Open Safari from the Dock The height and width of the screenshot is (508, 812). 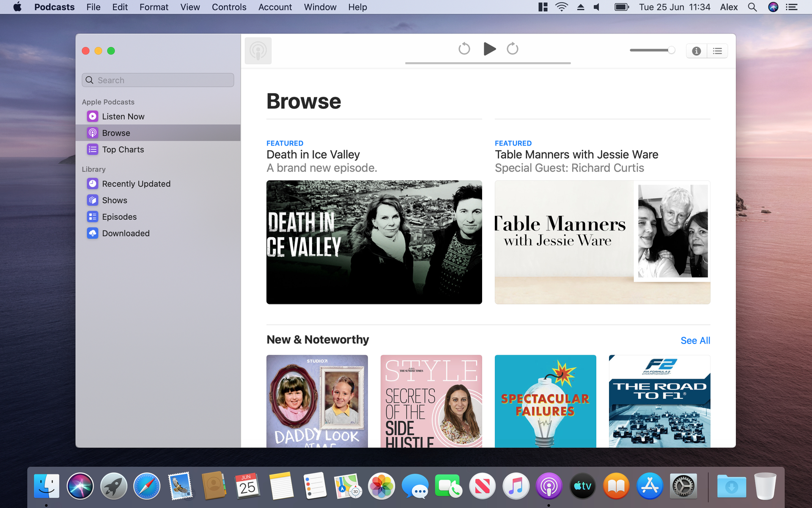(147, 486)
